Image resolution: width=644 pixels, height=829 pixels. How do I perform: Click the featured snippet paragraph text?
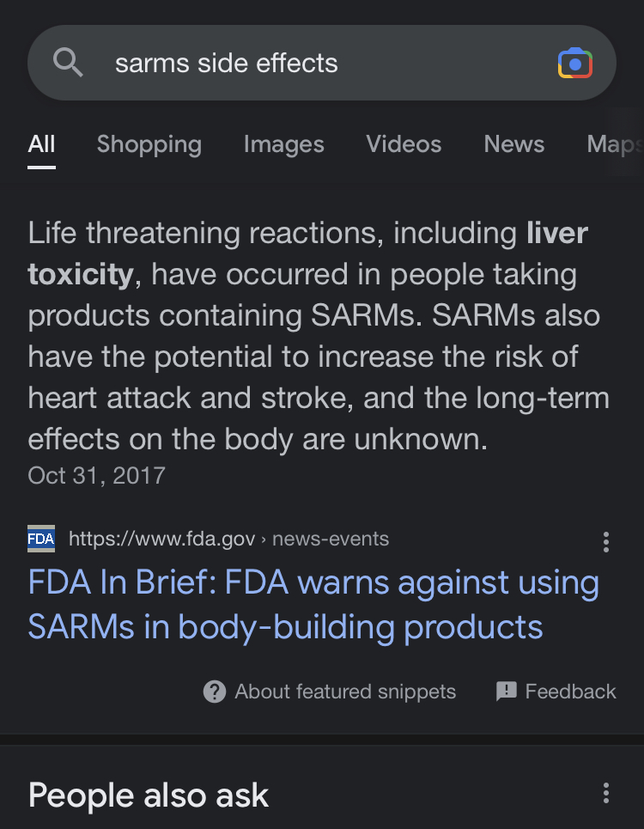click(319, 336)
